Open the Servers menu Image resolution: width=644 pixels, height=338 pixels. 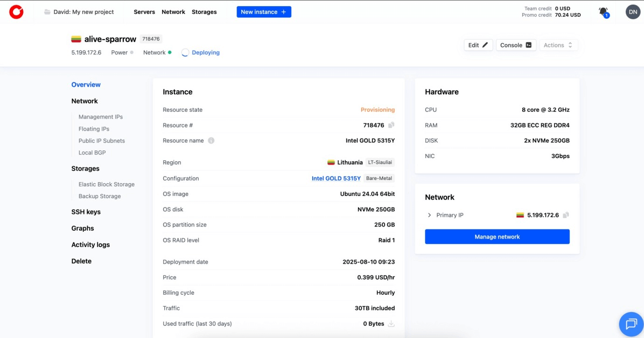click(x=144, y=12)
